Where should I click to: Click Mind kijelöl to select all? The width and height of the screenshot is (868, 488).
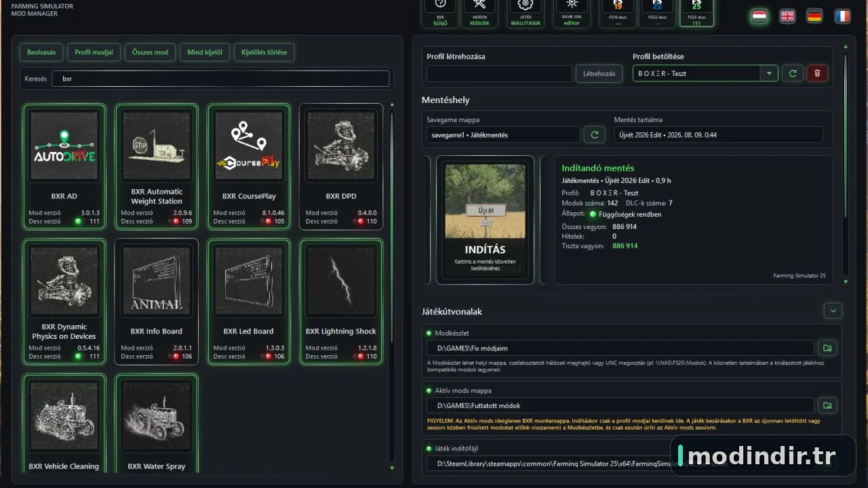pyautogui.click(x=205, y=52)
